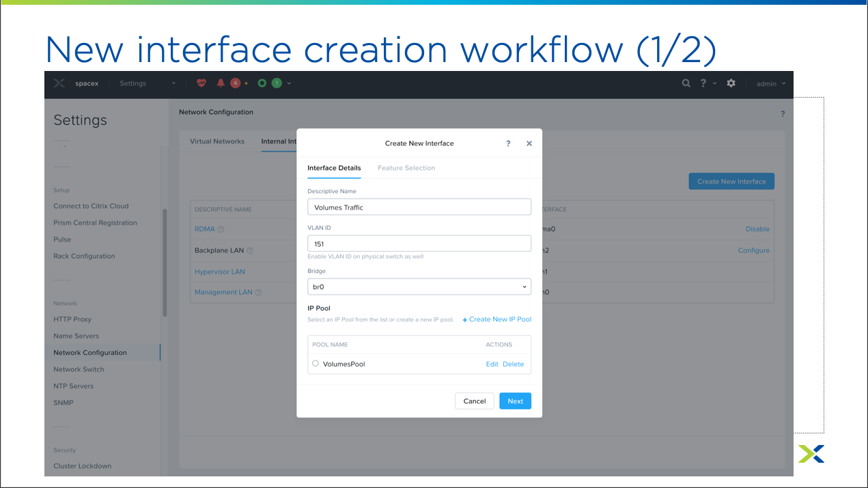
Task: Open alerts bell icon with red badge
Action: [221, 83]
